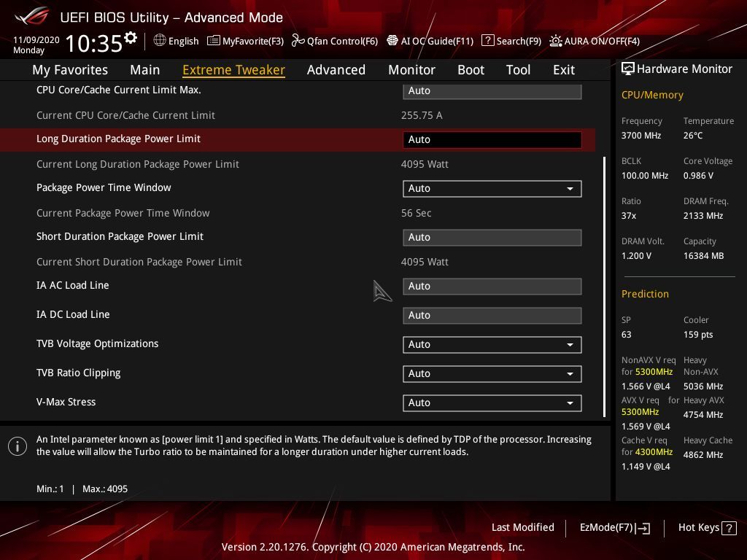
Task: Click the 11/09/2020 date display
Action: tap(36, 40)
